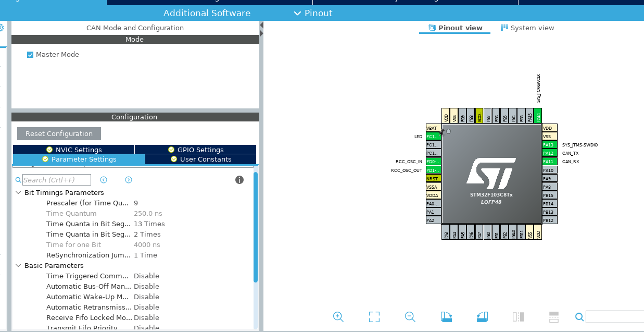
Task: Go to the next search result arrow
Action: click(129, 180)
